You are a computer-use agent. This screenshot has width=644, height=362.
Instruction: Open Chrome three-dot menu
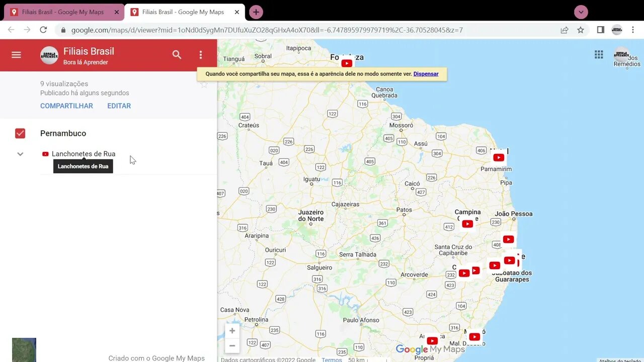[x=633, y=30]
